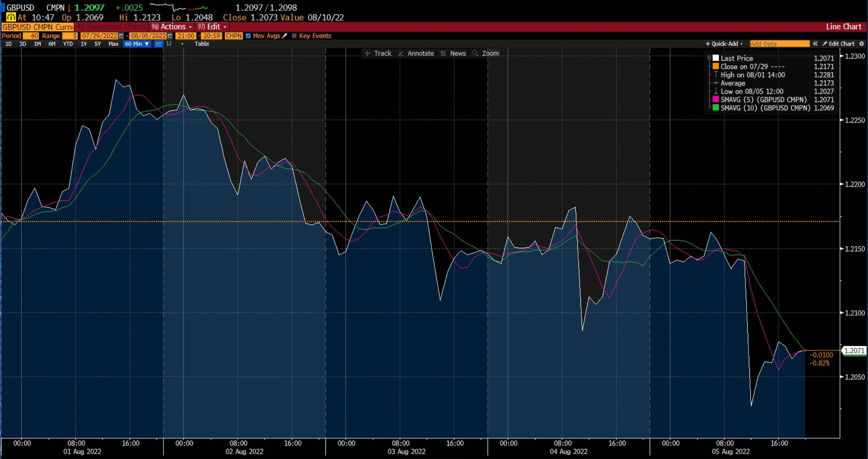Open the Annotate drawing tool
The image size is (868, 459).
point(416,53)
